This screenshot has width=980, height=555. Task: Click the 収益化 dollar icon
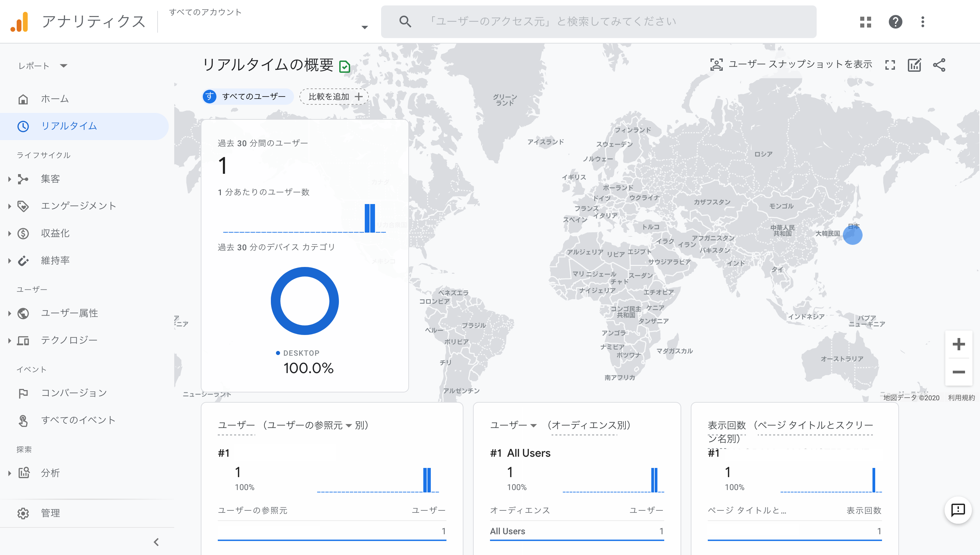tap(23, 233)
